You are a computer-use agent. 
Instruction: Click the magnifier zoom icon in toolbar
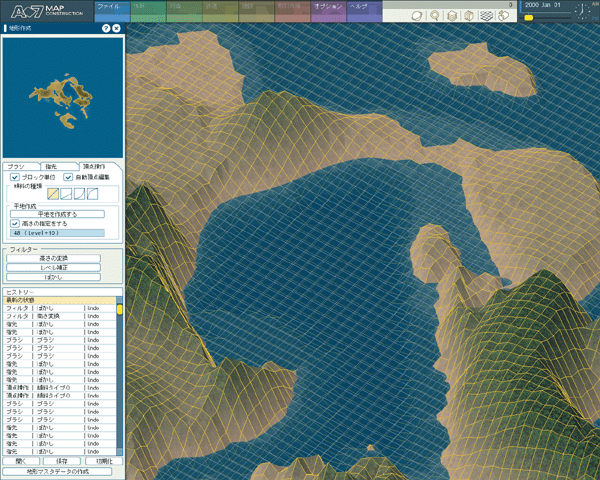(434, 16)
